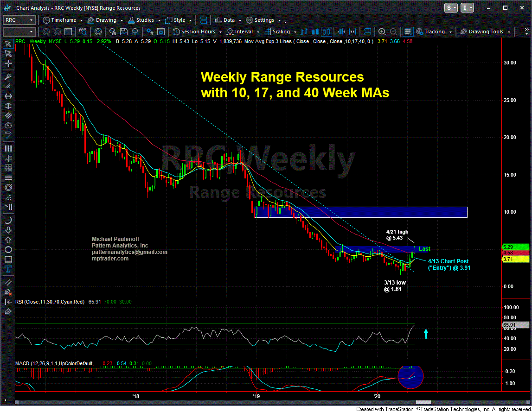Click the RSI 65.91 value tag
This screenshot has height=412, width=532.
pyautogui.click(x=515, y=325)
